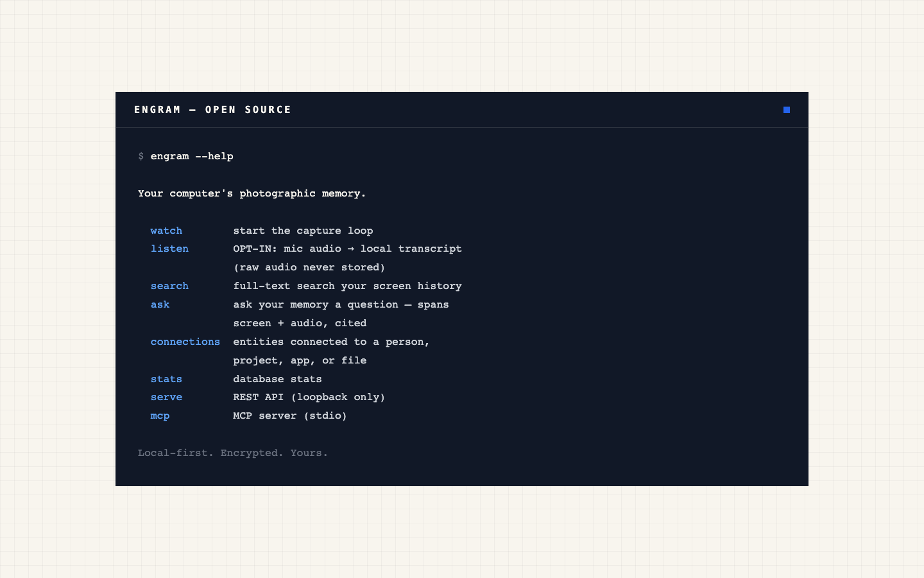This screenshot has height=578, width=924.
Task: Click the 'serve' command name
Action: (166, 397)
